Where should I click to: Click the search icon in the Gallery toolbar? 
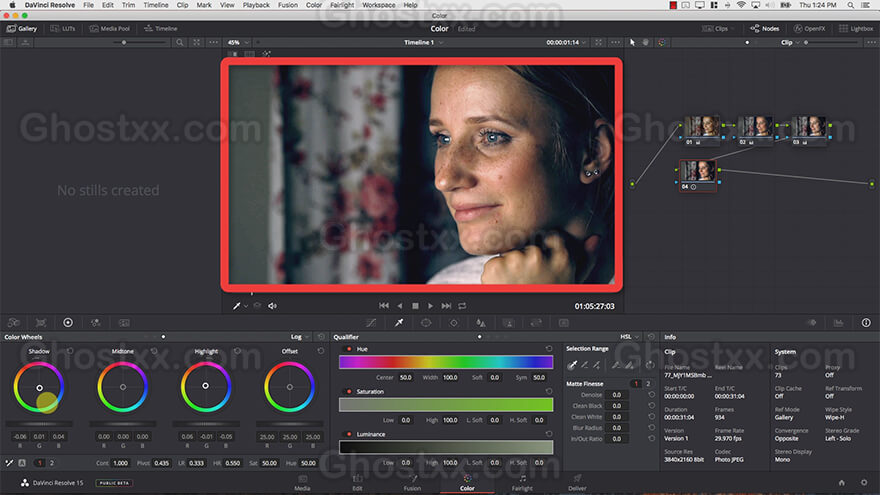click(x=180, y=43)
